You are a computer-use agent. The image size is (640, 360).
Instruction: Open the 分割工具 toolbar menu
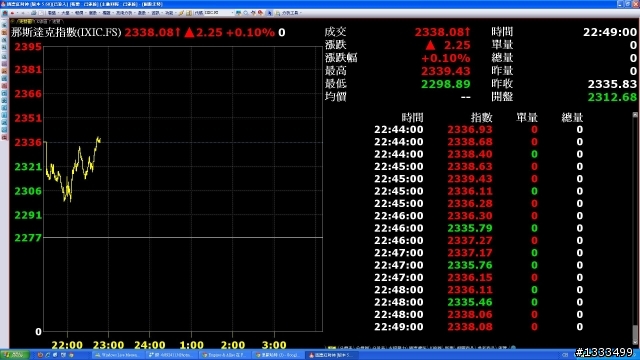291,13
